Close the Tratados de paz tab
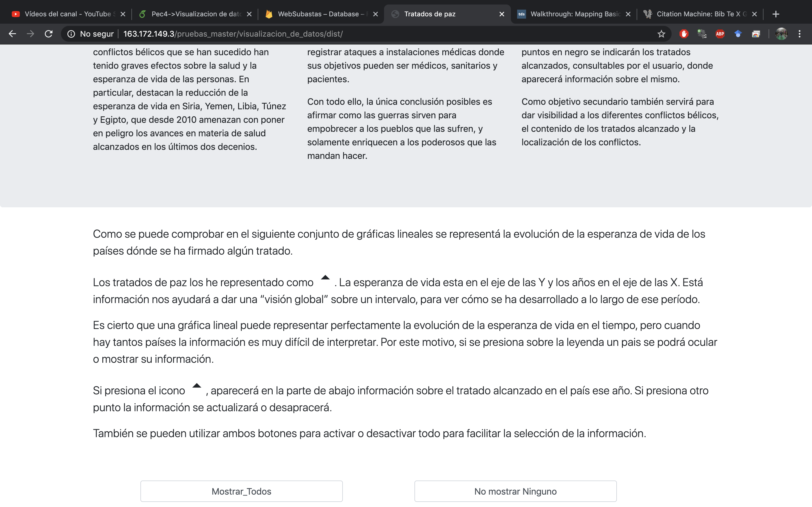Image resolution: width=812 pixels, height=507 pixels. pos(502,14)
